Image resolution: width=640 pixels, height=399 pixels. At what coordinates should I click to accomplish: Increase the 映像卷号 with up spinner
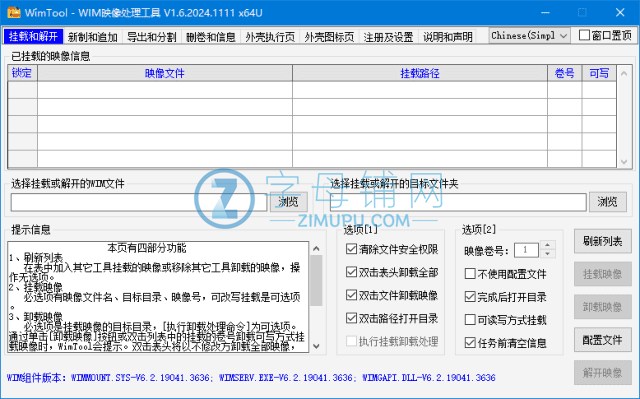click(x=547, y=245)
